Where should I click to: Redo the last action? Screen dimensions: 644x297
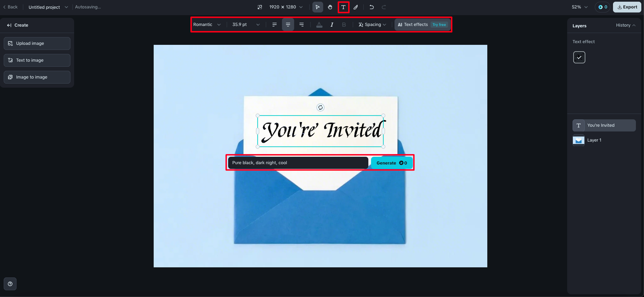(x=384, y=7)
